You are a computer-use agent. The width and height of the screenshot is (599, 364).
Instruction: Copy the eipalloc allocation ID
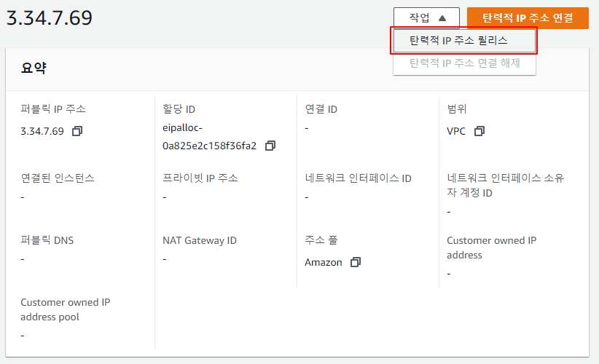270,146
